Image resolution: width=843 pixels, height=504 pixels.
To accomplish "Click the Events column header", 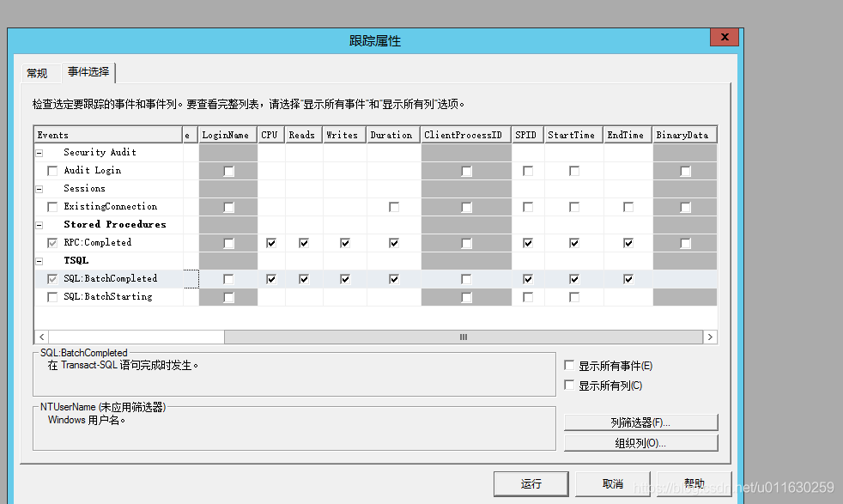I will coord(108,135).
